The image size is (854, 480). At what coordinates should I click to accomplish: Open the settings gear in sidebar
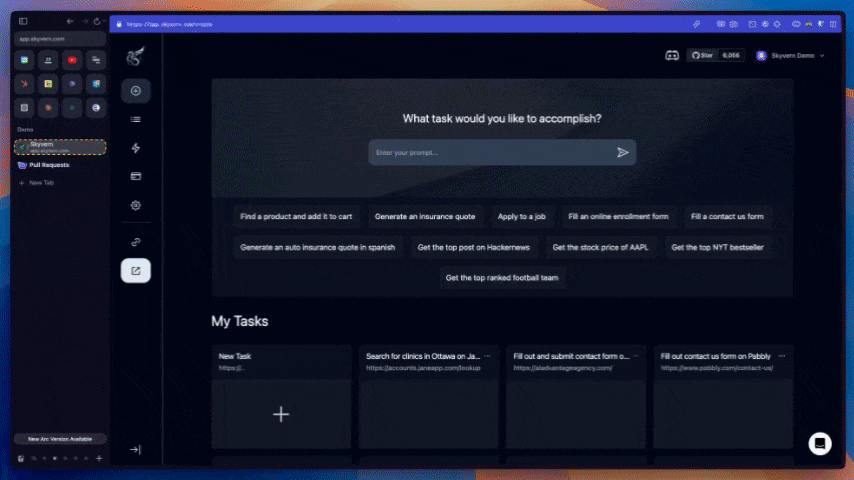click(x=136, y=205)
